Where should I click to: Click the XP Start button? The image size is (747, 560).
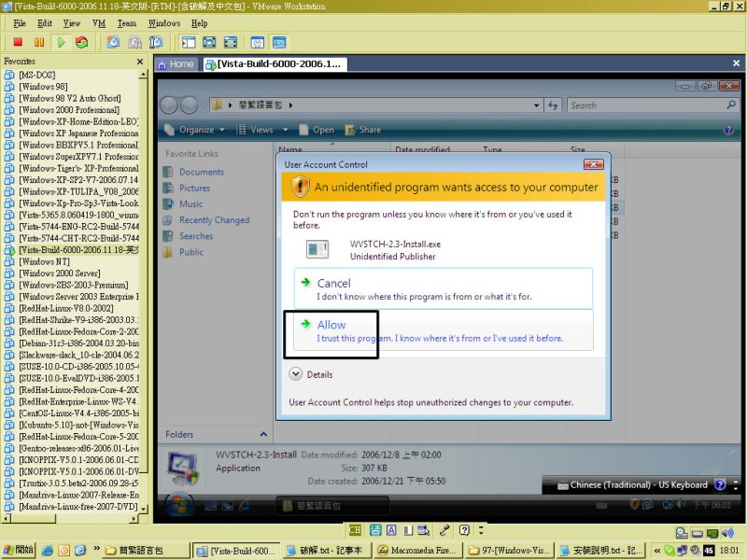point(18,550)
